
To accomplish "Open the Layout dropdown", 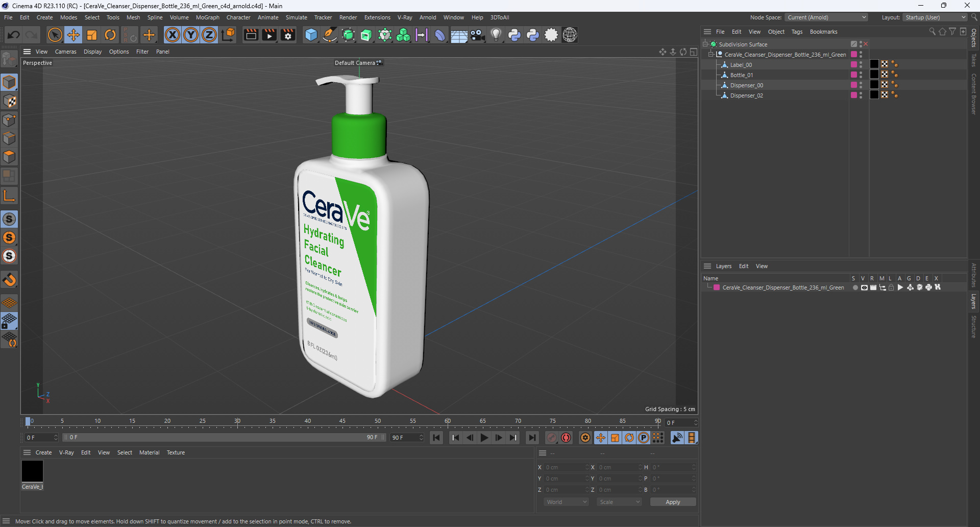I will pos(935,17).
